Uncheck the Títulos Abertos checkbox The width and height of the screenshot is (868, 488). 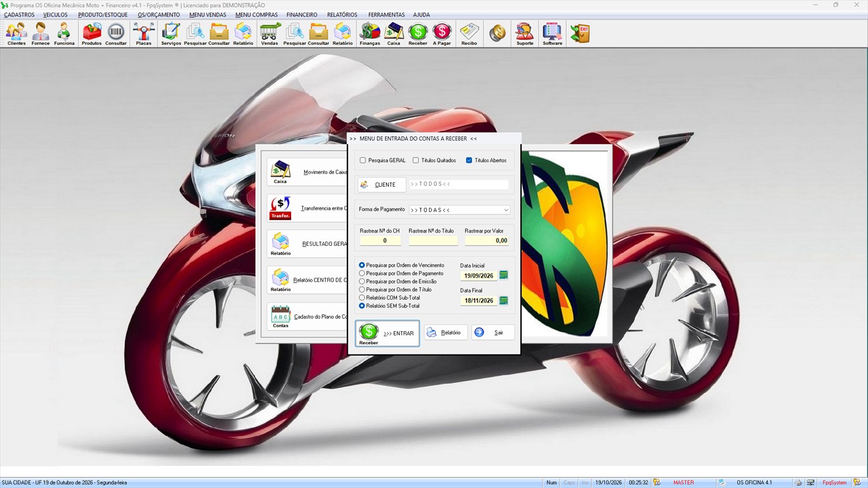point(469,160)
